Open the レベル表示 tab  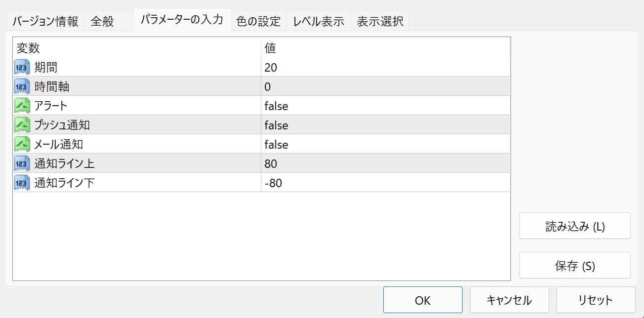click(x=319, y=20)
